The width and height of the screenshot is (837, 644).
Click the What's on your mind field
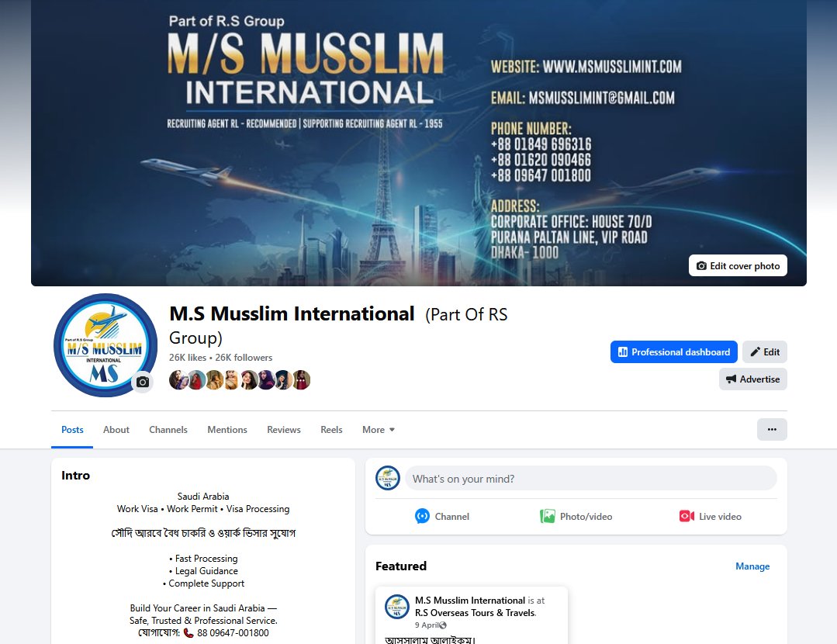[591, 479]
